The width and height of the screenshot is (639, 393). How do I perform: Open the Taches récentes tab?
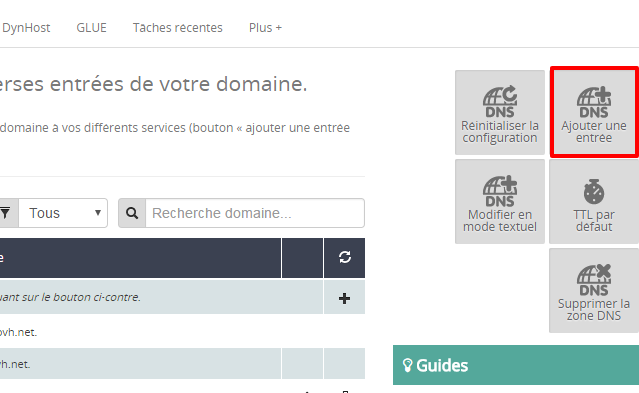[178, 28]
